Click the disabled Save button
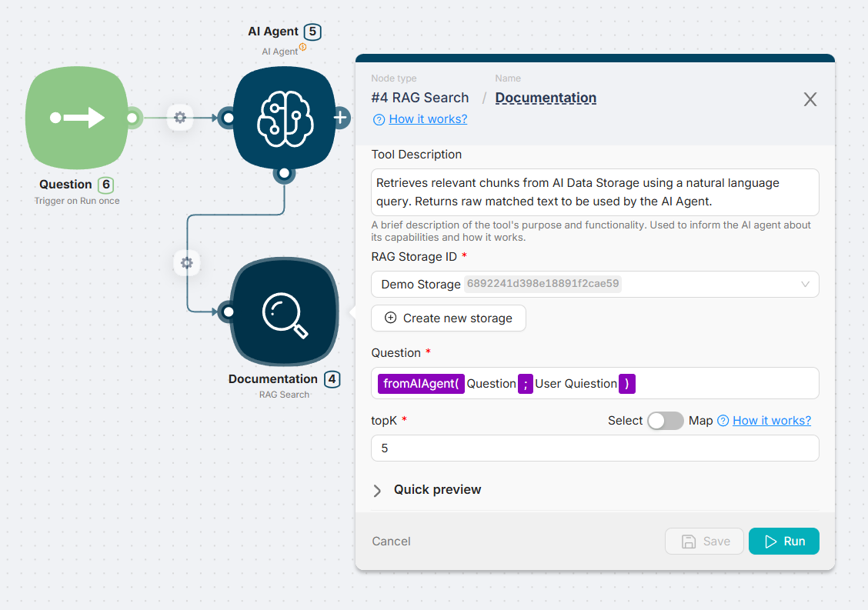Screen dimensions: 868x610 [x=704, y=542]
